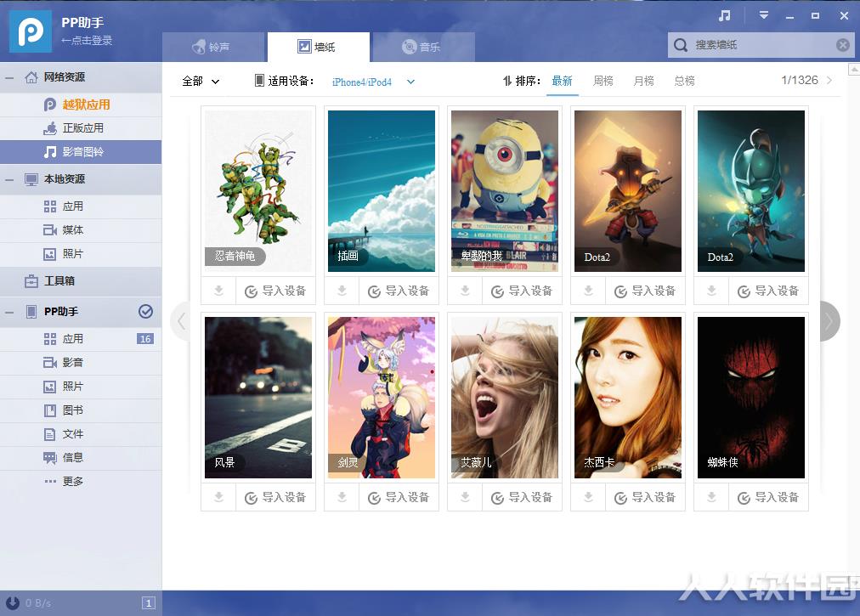Import 杰西卡 wallpaper to device
The height and width of the screenshot is (616, 860).
click(x=645, y=498)
